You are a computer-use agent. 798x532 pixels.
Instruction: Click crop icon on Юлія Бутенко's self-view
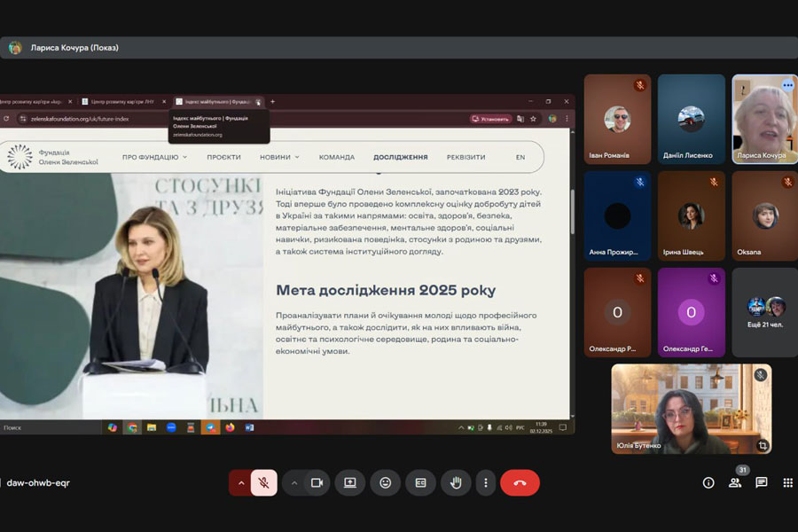point(762,445)
